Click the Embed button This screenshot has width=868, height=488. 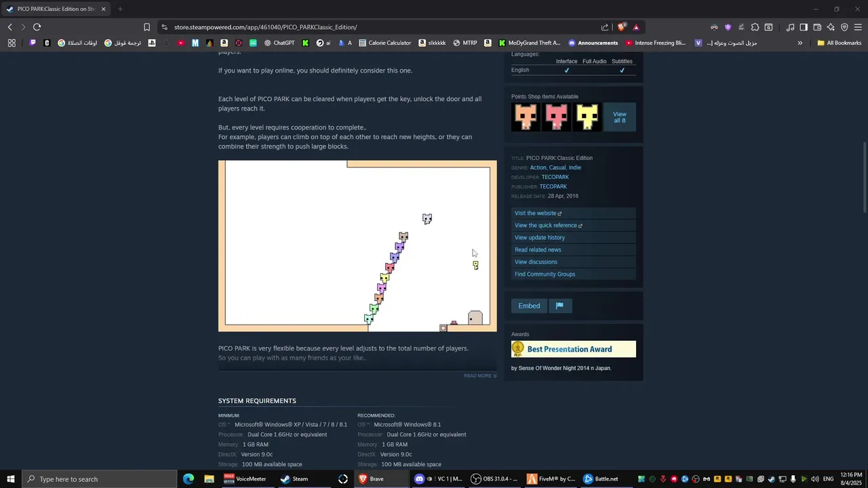529,306
